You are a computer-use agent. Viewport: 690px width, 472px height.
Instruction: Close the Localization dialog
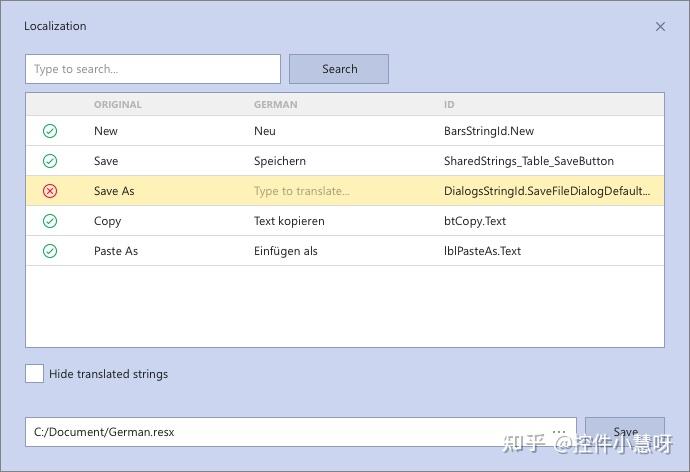point(660,27)
